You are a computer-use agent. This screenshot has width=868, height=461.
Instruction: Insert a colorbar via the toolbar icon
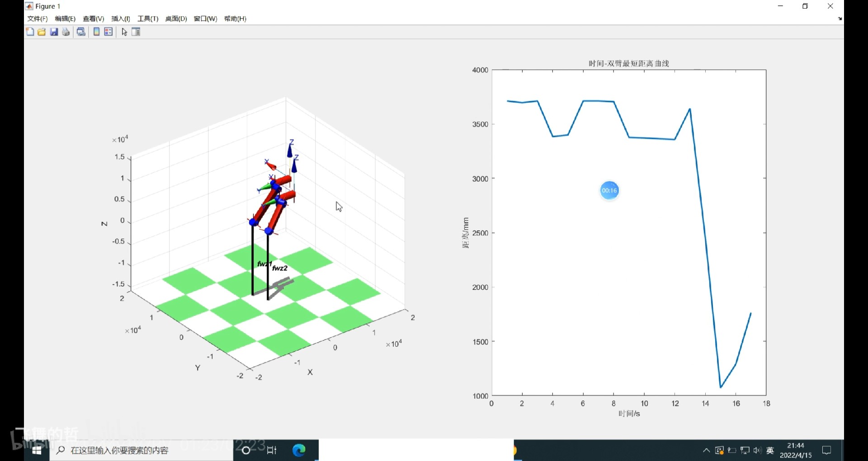pyautogui.click(x=96, y=32)
